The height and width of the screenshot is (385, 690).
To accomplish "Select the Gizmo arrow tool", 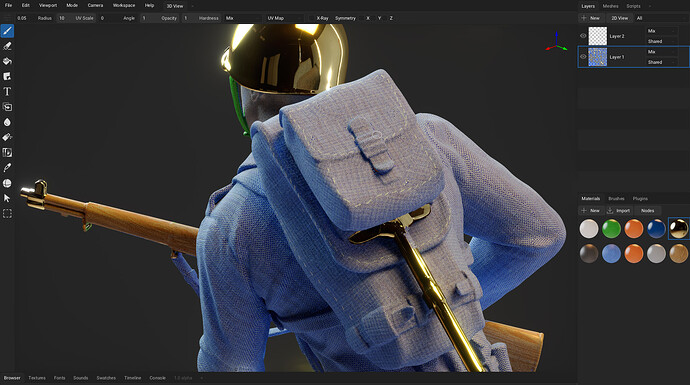I will (7, 198).
